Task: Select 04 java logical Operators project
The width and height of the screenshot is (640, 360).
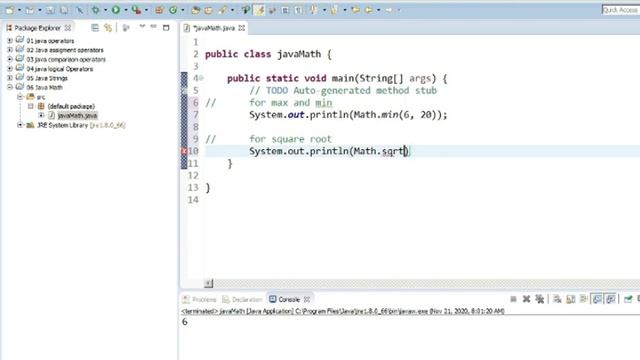Action: [60, 69]
